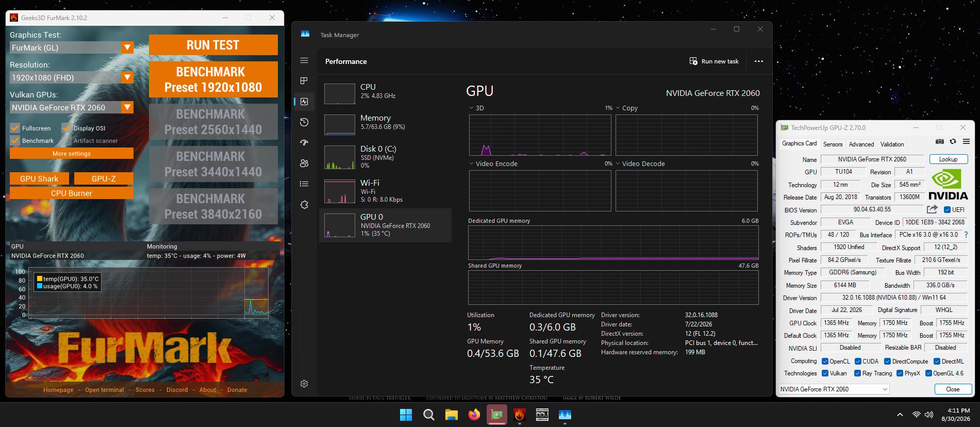Image resolution: width=980 pixels, height=427 pixels.
Task: Click the CPU Burner button
Action: [x=72, y=193]
